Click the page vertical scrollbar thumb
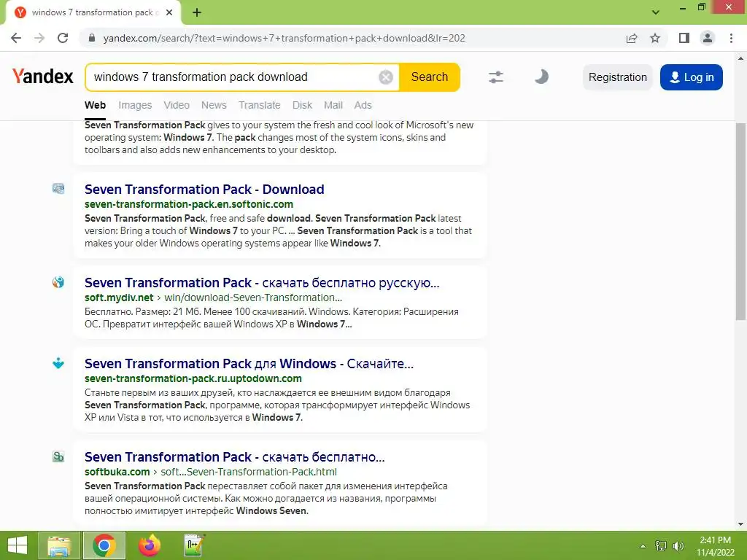 (x=740, y=222)
